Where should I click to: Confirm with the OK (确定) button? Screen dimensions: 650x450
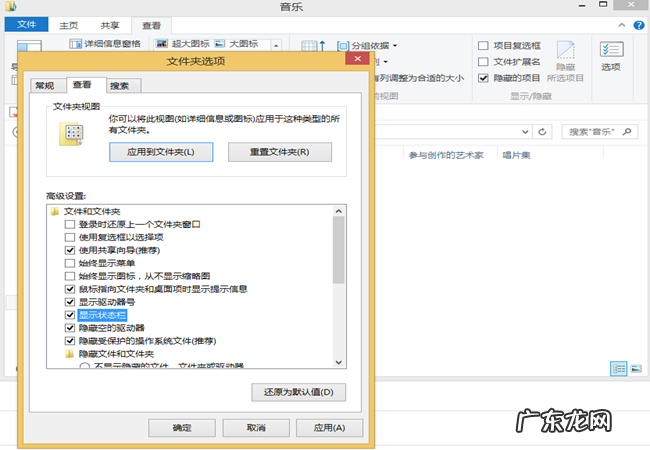point(182,428)
